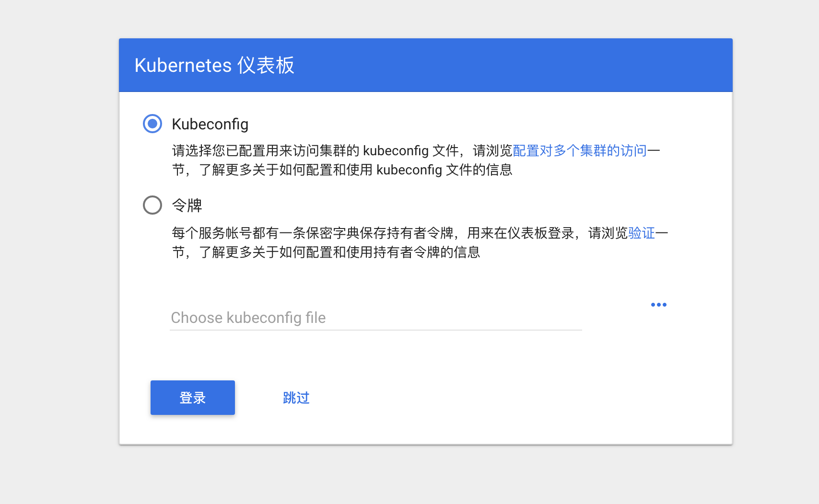Image resolution: width=819 pixels, height=504 pixels.
Task: Click the Kubeconfig description's first line
Action: coord(416,151)
